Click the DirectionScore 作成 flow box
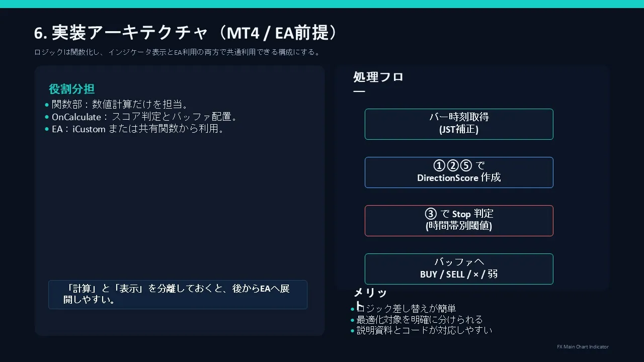 458,172
